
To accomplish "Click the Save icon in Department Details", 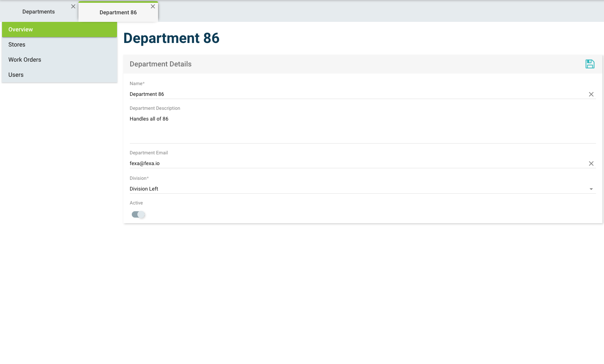I will coord(590,64).
